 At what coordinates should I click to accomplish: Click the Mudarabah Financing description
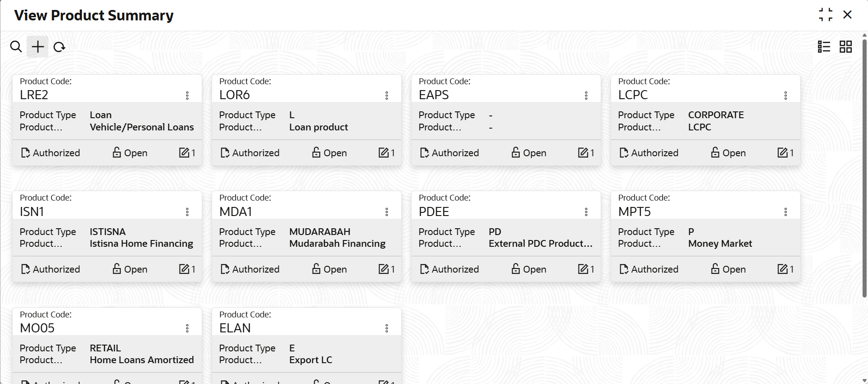point(337,244)
